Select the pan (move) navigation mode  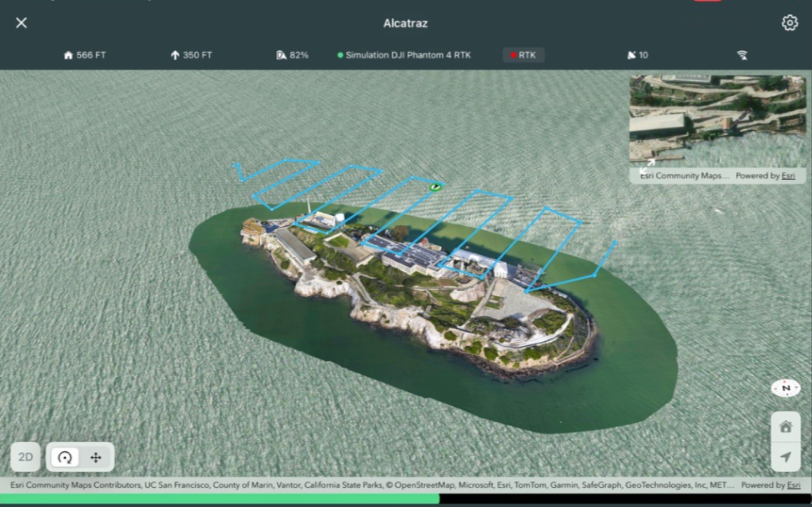[x=96, y=457]
